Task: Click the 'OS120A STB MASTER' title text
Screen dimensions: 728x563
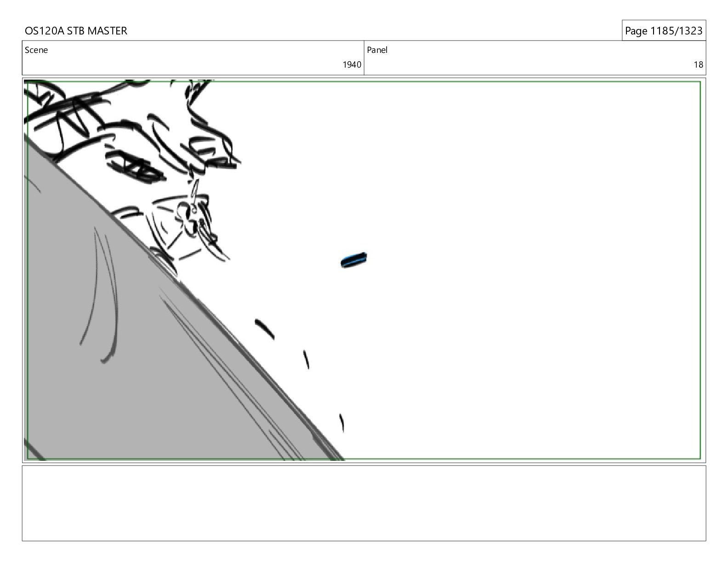Action: click(76, 31)
